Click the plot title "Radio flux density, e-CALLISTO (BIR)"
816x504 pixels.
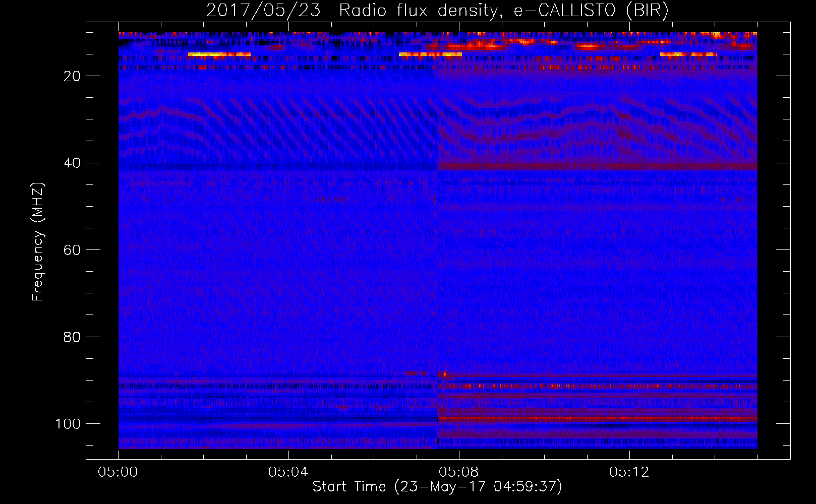(504, 11)
